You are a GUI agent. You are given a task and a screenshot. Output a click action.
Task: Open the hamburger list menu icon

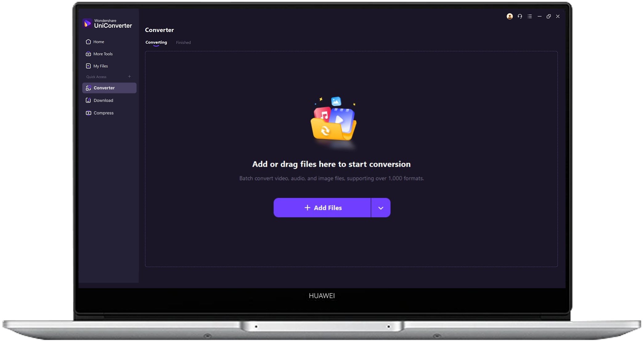[530, 16]
